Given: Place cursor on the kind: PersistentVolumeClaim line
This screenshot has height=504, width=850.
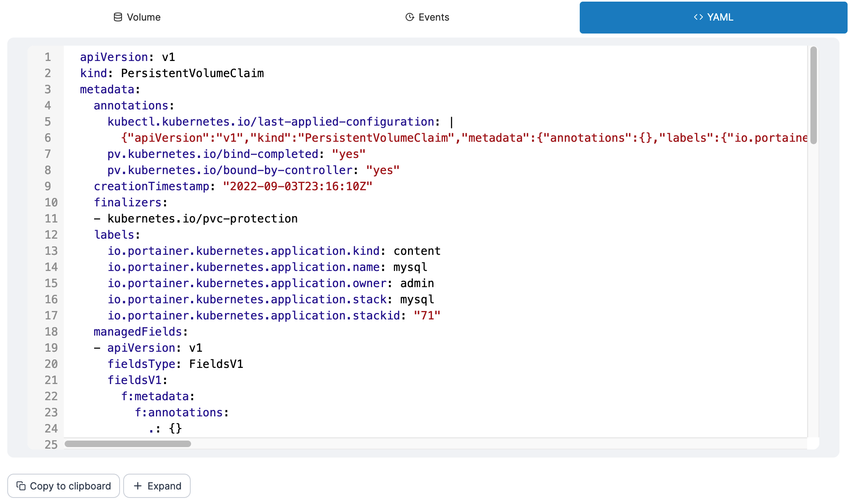Looking at the screenshot, I should click(x=172, y=73).
